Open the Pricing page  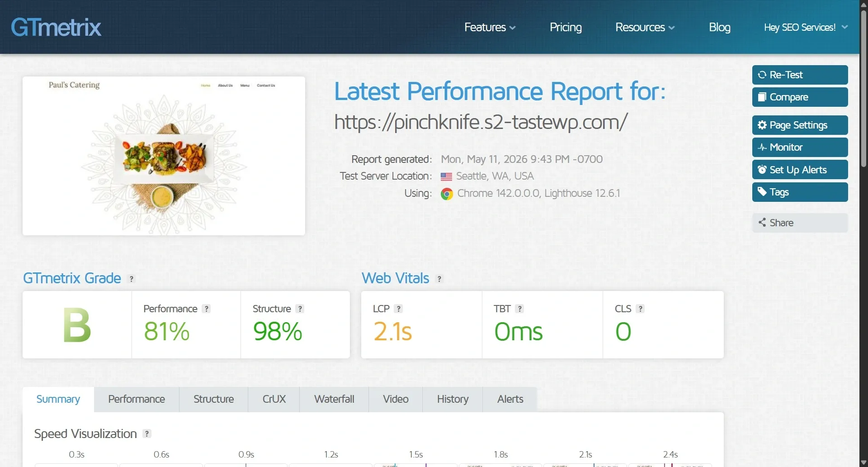click(x=566, y=27)
